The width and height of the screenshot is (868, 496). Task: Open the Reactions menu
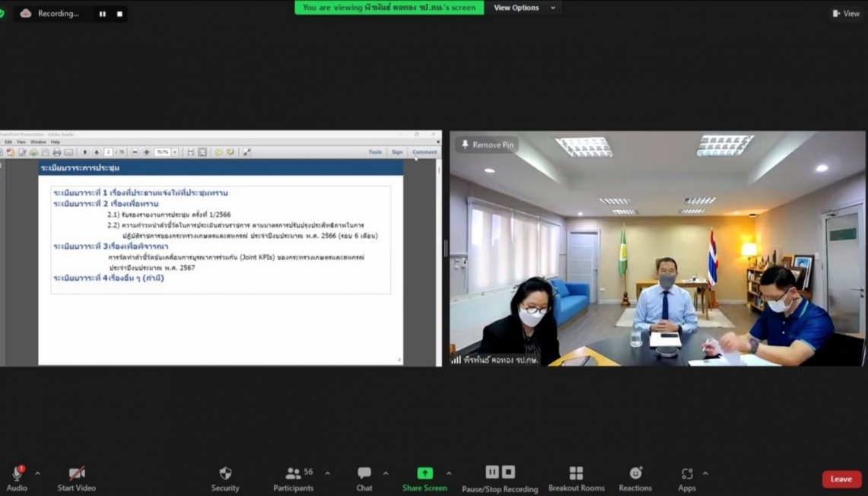635,479
